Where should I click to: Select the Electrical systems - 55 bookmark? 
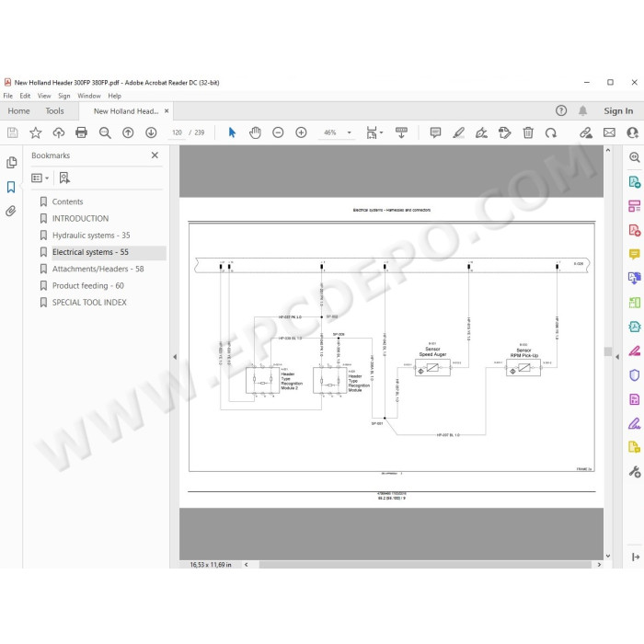(90, 252)
